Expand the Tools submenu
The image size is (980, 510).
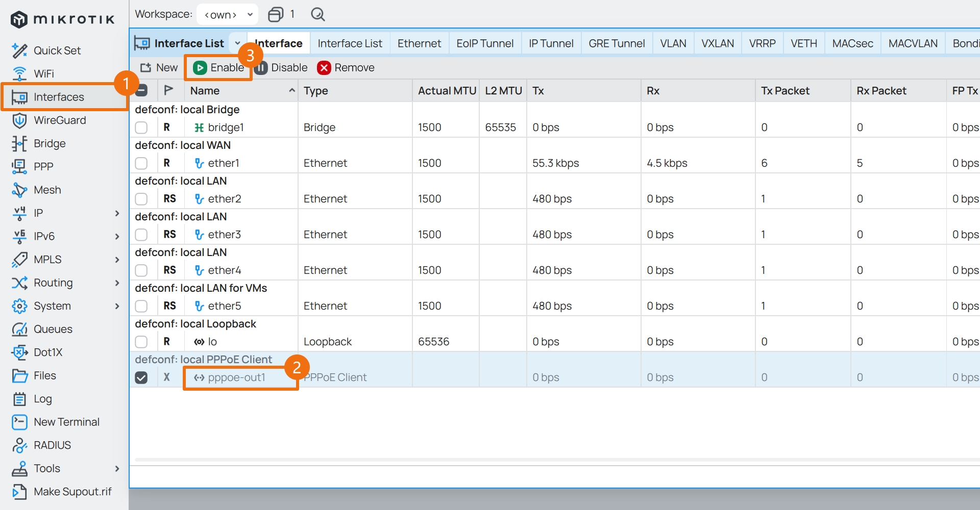click(x=117, y=468)
